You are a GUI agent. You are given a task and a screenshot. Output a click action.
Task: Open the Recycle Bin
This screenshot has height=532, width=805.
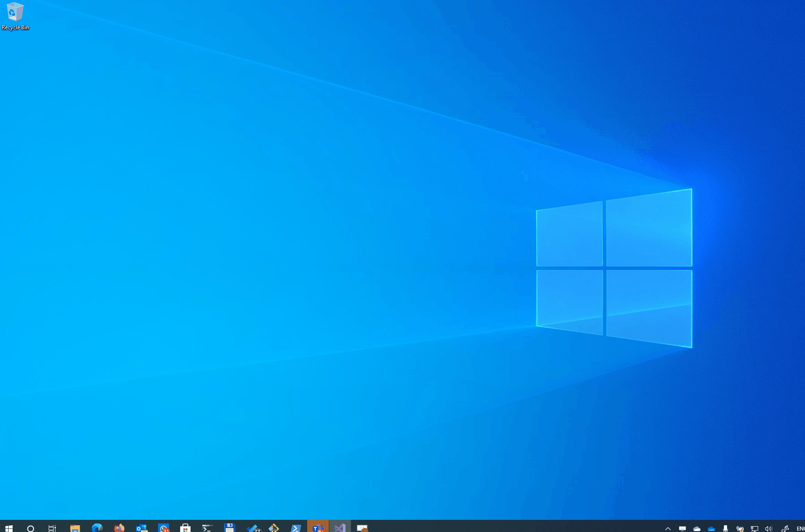[15, 12]
